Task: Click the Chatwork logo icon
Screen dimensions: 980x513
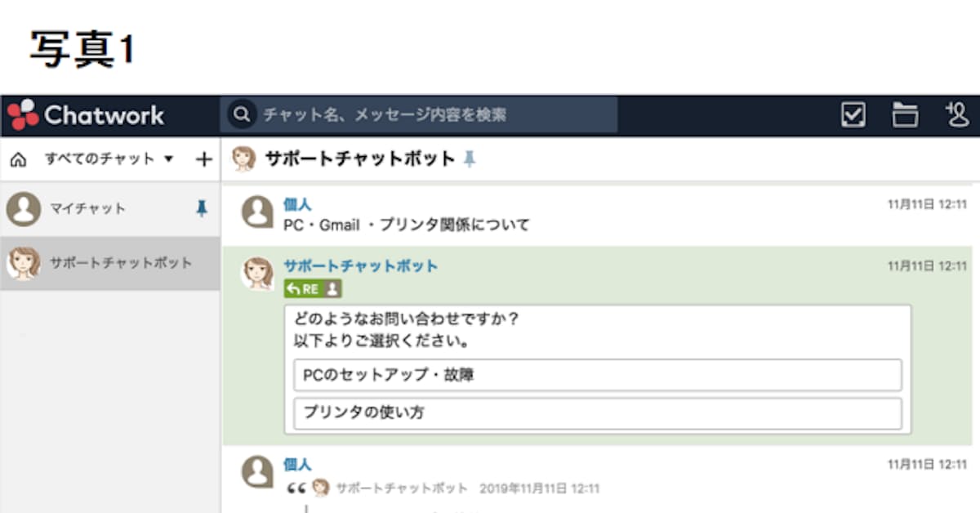Action: click(24, 114)
